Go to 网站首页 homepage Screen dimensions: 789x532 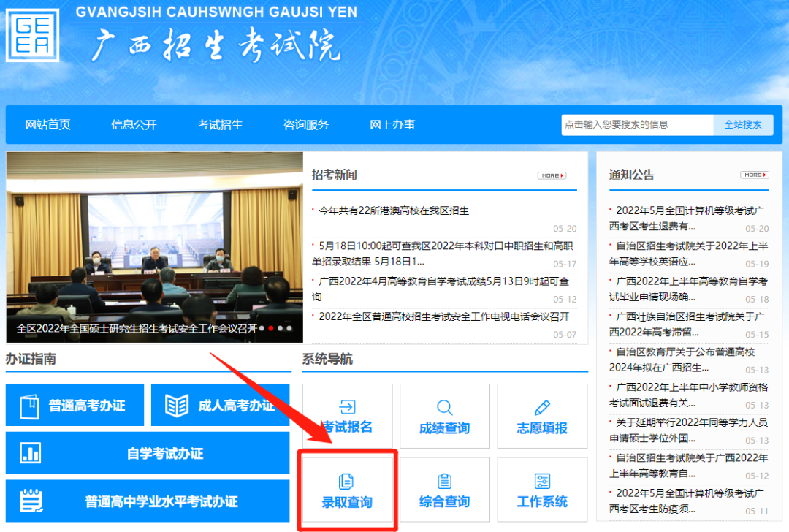click(x=49, y=124)
